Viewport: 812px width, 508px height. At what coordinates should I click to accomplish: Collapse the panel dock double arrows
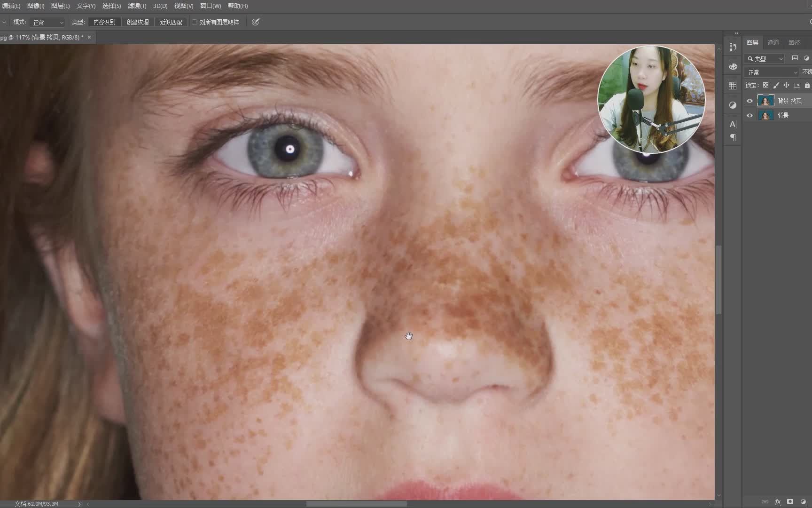pos(736,33)
